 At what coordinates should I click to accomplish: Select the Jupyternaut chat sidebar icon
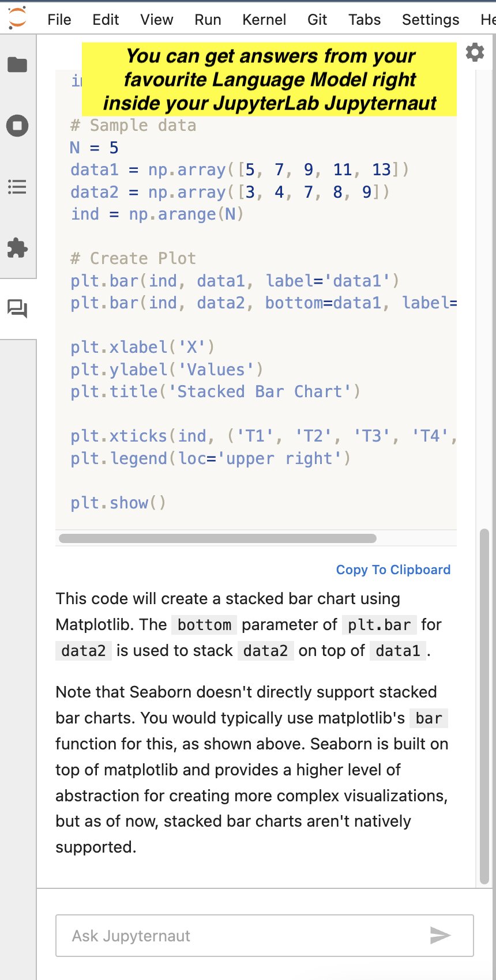click(17, 309)
